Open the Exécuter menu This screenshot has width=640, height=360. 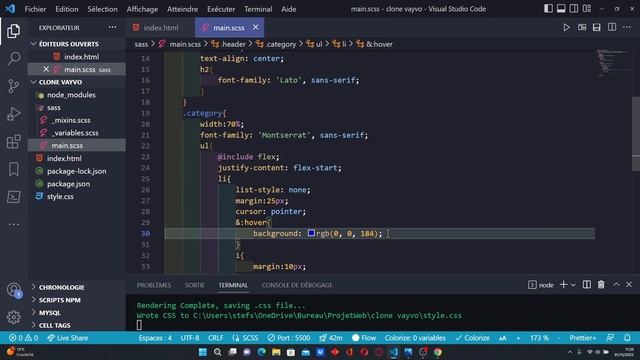coord(221,9)
